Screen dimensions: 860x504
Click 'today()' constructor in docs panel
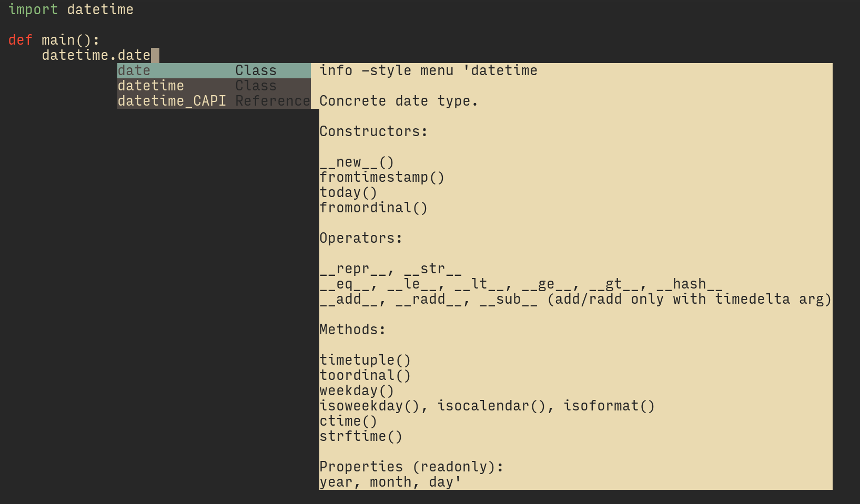348,192
